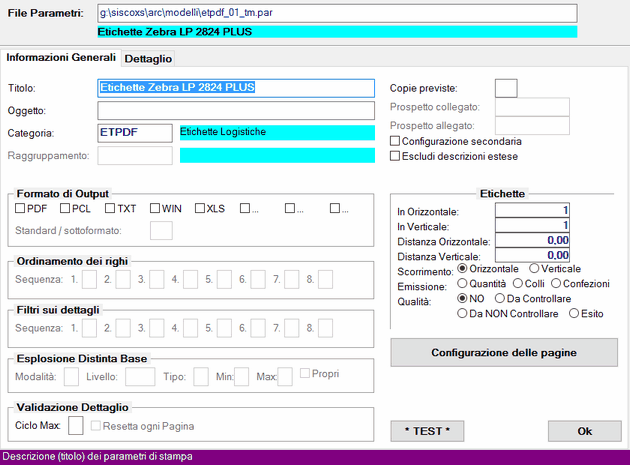This screenshot has height=465, width=630.
Task: Toggle Resetta ogni Pagina checkbox
Action: point(96,426)
